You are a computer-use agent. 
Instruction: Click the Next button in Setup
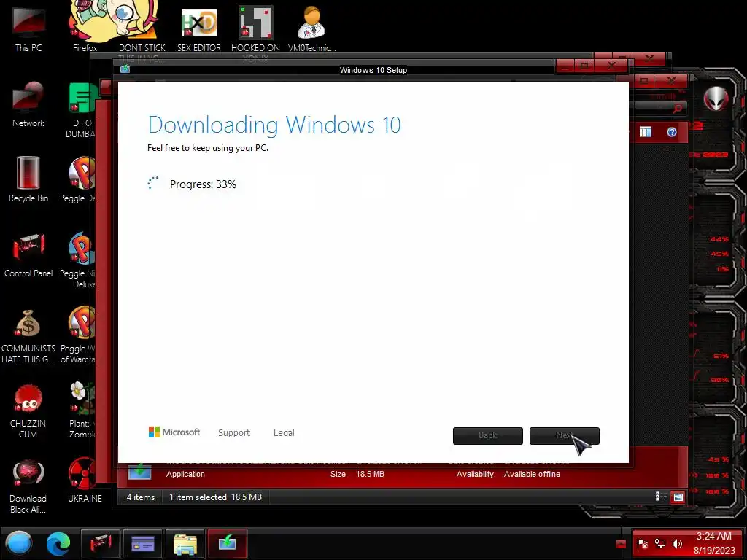pyautogui.click(x=565, y=436)
